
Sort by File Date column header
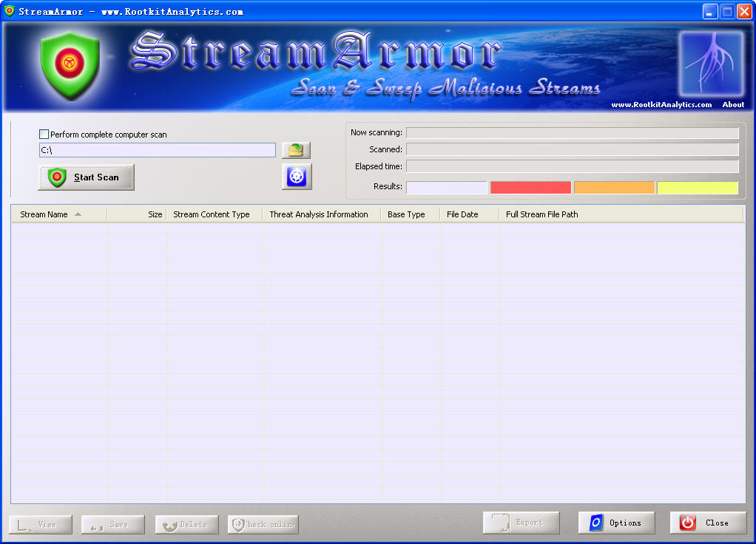click(x=469, y=214)
